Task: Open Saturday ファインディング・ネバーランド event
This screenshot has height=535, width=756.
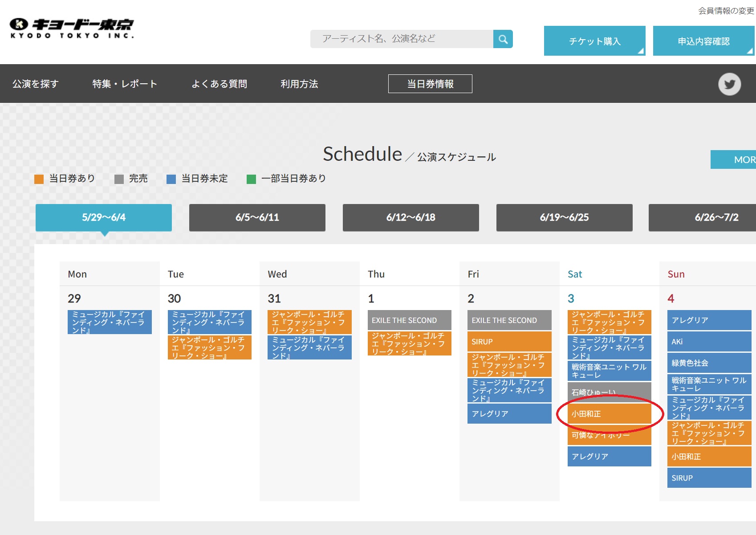Action: tap(610, 347)
